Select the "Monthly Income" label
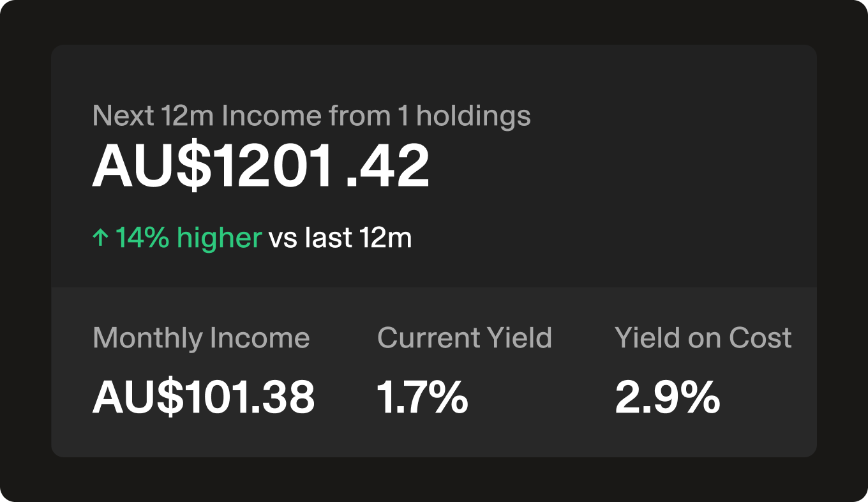Viewport: 868px width, 502px height. coord(201,338)
